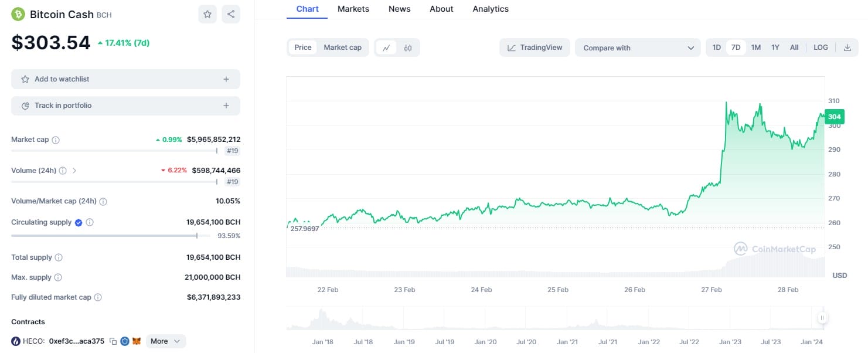Switch to candlestick chart icon
This screenshot has height=353, width=868.
click(x=408, y=48)
